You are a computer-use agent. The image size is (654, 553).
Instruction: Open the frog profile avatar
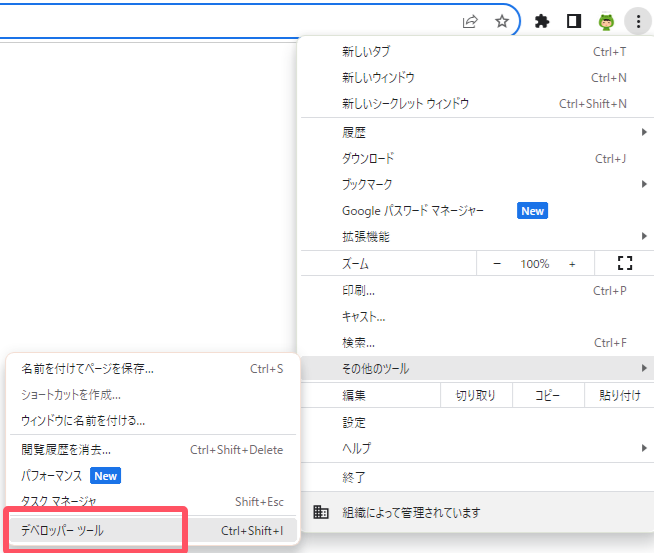pos(606,22)
